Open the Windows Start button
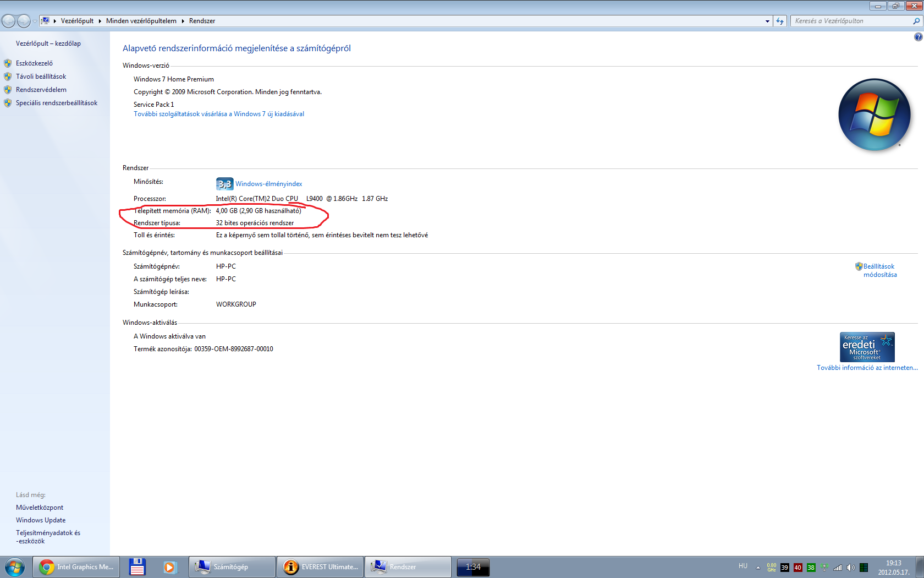The width and height of the screenshot is (924, 578). (x=15, y=567)
